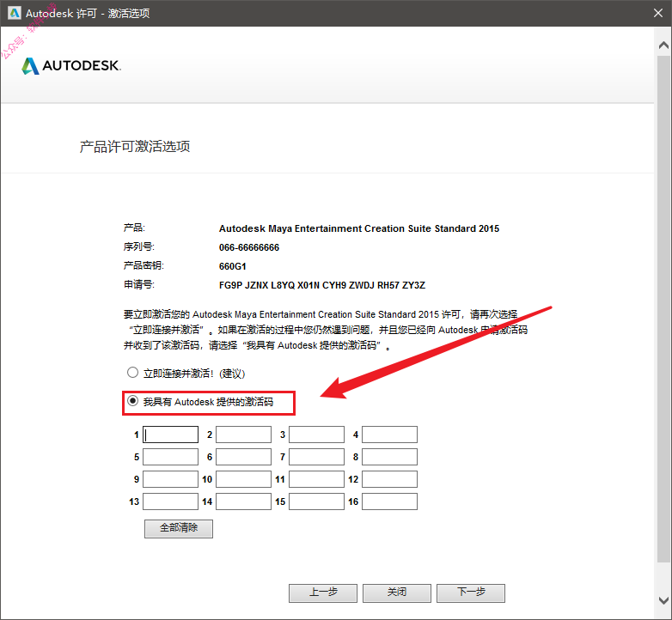The image size is (672, 620).
Task: Click activation code field 6
Action: 243,457
